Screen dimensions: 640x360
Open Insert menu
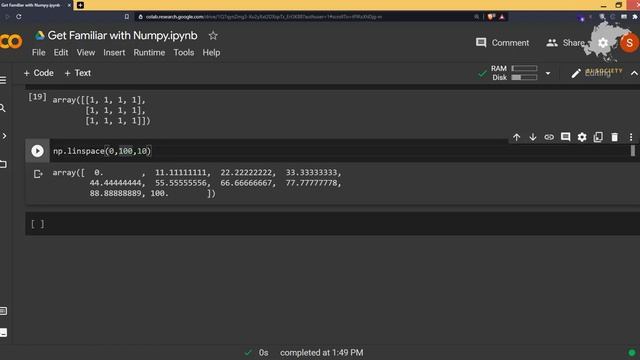[x=114, y=53]
